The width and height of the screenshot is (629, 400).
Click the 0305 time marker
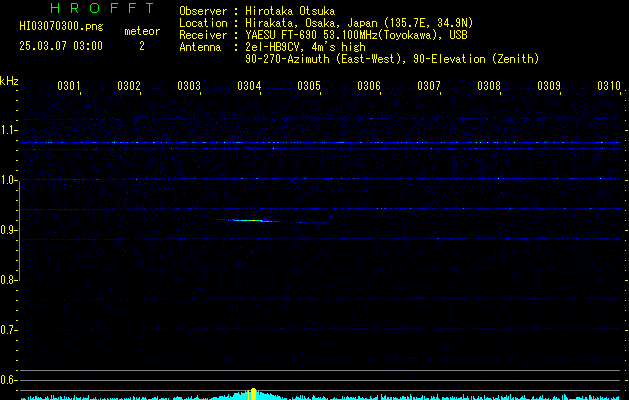[309, 86]
